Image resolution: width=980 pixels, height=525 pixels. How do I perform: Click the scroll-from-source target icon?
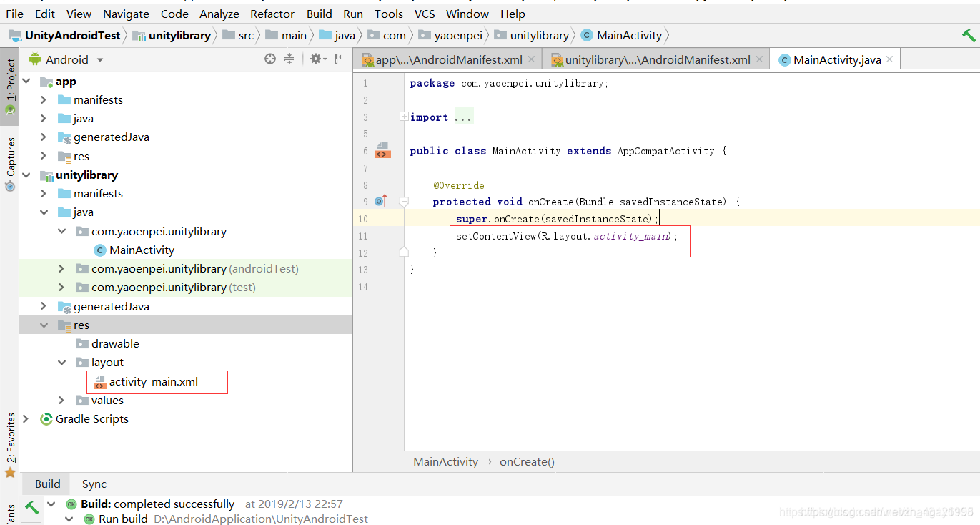click(270, 59)
